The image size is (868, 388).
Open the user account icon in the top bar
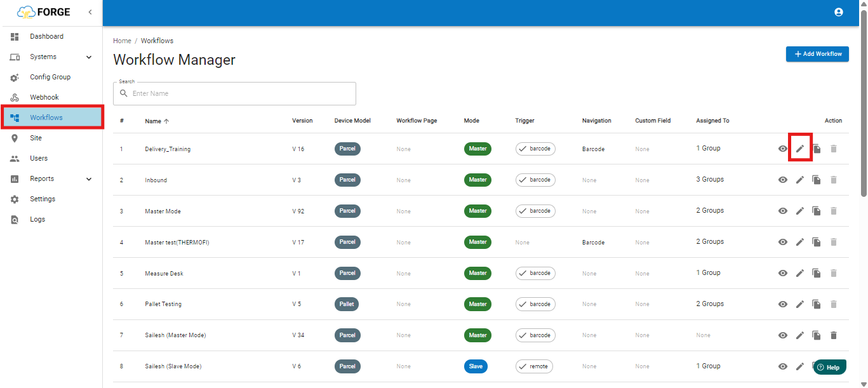pos(839,12)
